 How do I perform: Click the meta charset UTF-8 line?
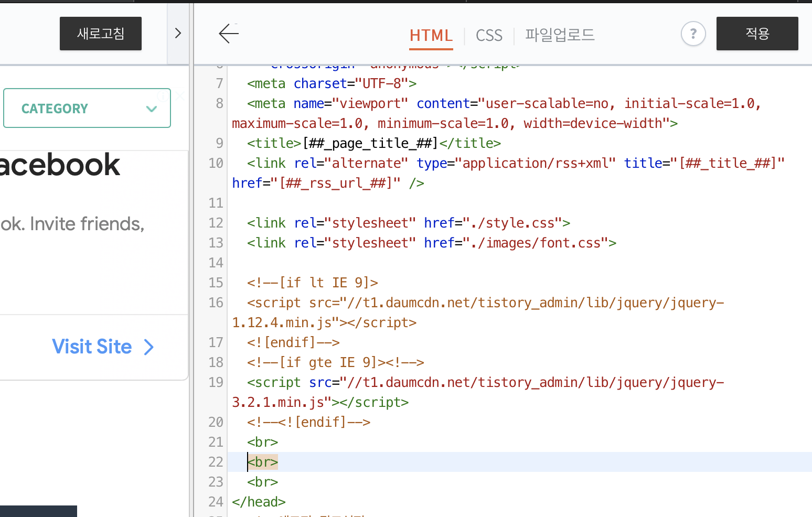[x=332, y=83]
